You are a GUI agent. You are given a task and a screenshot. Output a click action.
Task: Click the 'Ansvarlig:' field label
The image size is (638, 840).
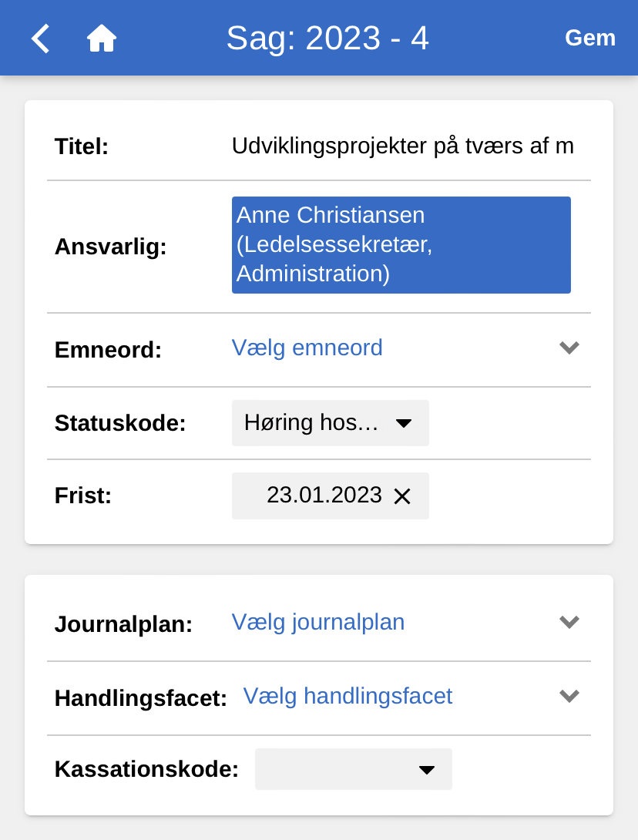tap(111, 247)
